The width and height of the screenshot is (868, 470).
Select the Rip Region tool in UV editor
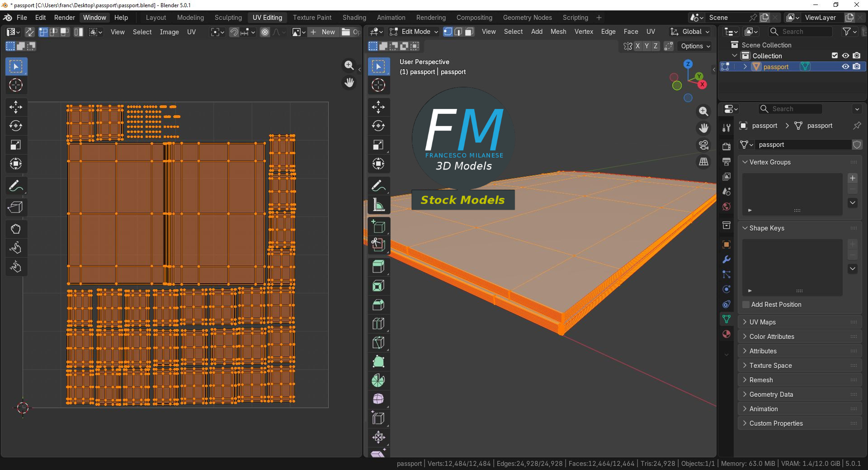pyautogui.click(x=16, y=207)
